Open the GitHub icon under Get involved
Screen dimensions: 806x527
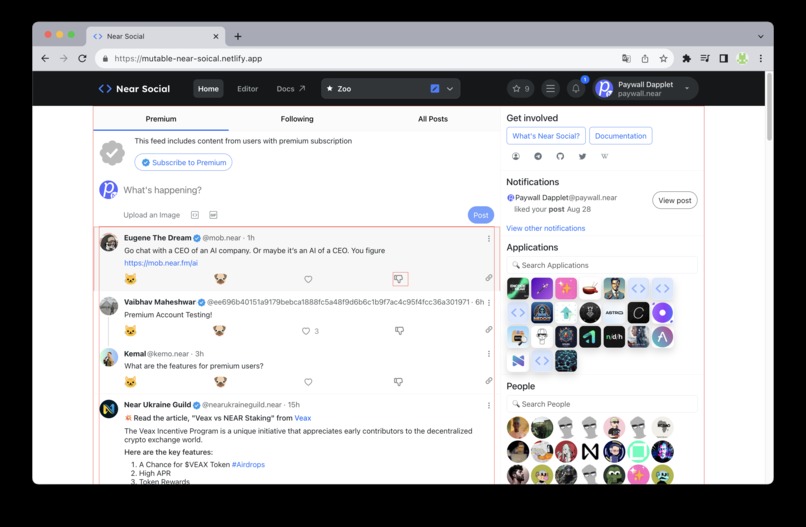tap(560, 156)
